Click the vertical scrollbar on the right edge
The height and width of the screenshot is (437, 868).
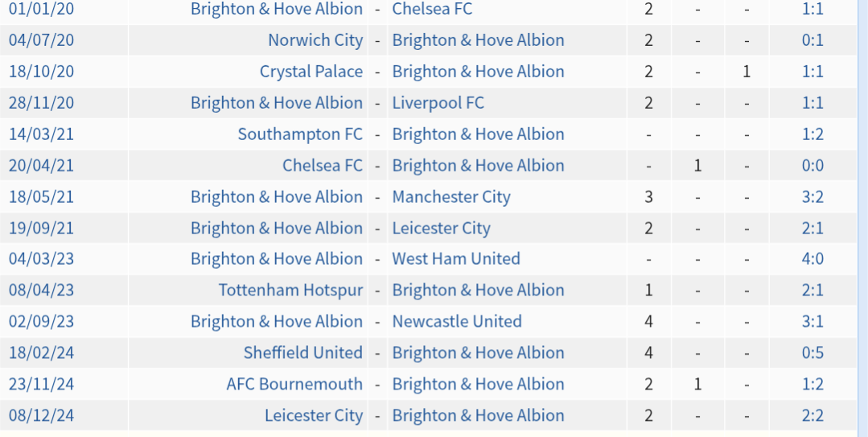pyautogui.click(x=863, y=218)
